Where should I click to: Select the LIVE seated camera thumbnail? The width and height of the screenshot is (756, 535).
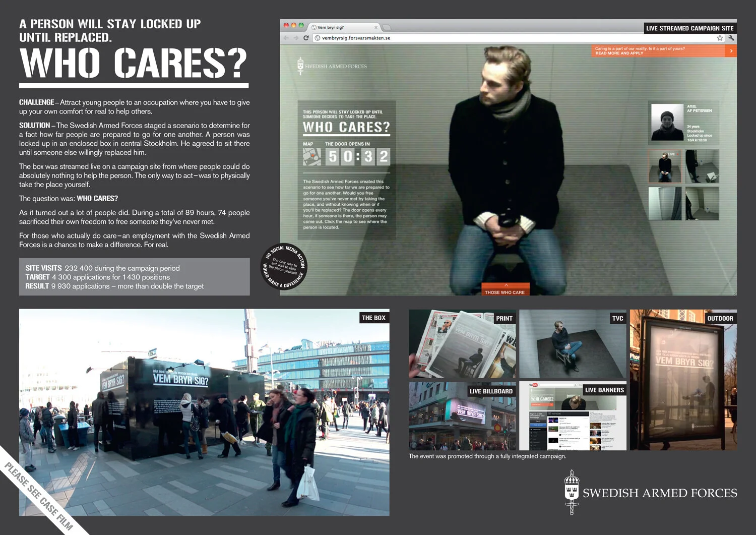665,166
